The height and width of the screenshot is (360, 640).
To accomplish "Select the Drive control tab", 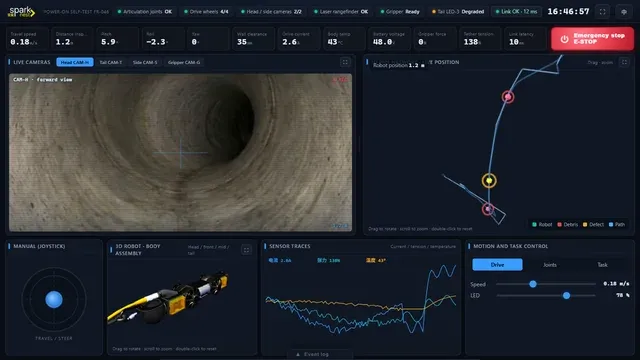I will (497, 264).
